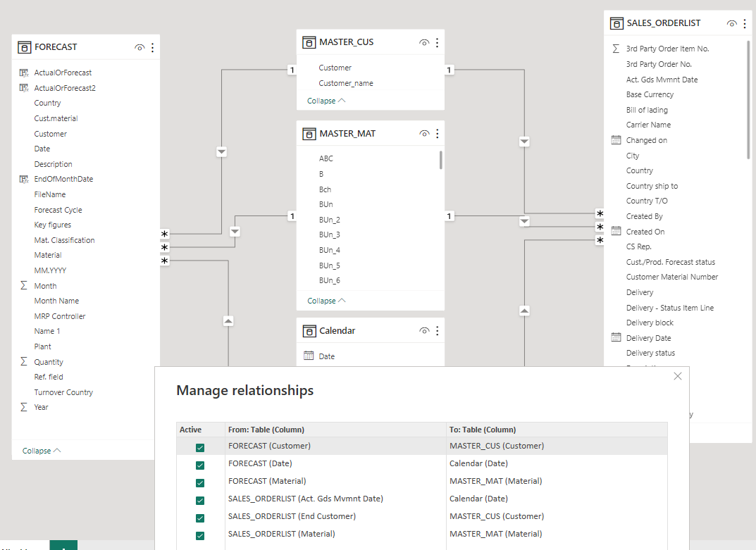
Task: Toggle SALES_ORDERLIST table visibility eye icon
Action: click(x=732, y=23)
